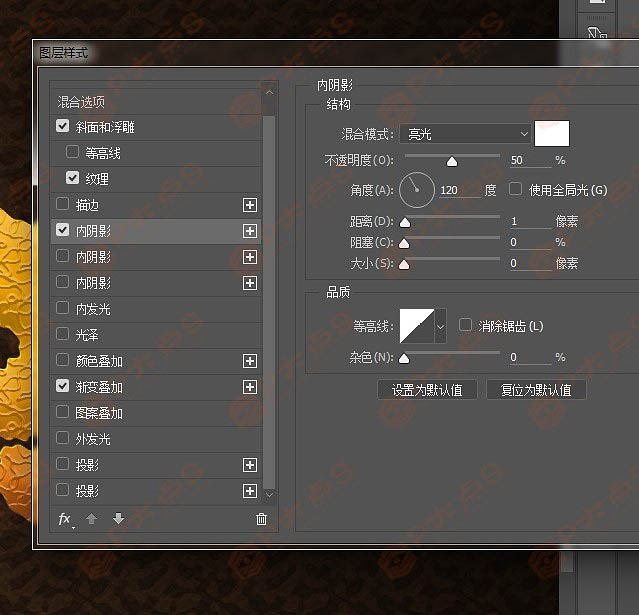Enable 光泽 checkbox
Screen dimensions: 639x615
point(62,334)
